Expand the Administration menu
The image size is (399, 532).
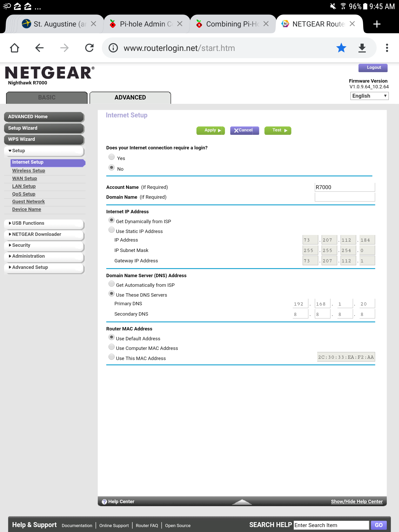(x=28, y=256)
